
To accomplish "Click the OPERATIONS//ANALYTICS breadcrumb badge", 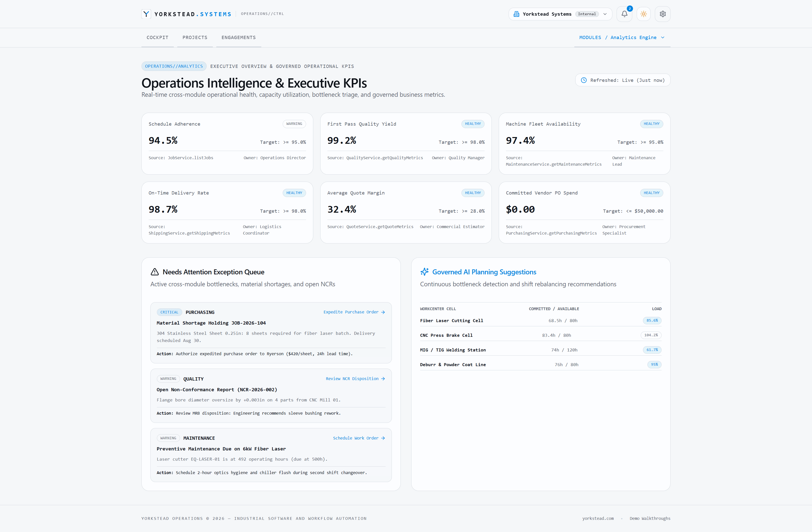I will (x=174, y=66).
